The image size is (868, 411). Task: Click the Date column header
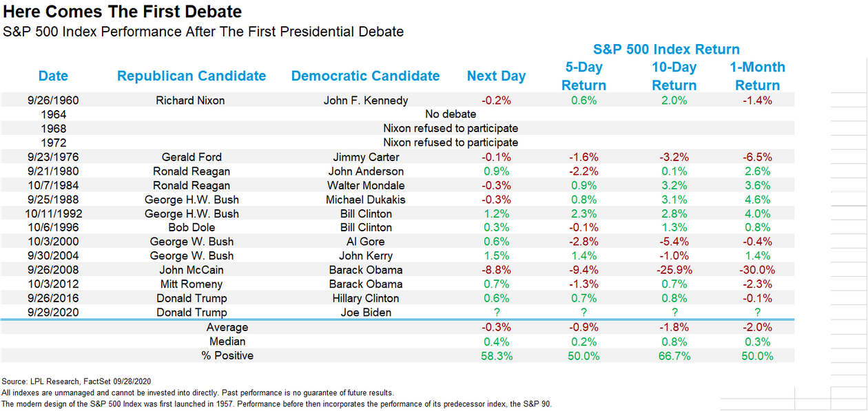coord(53,76)
